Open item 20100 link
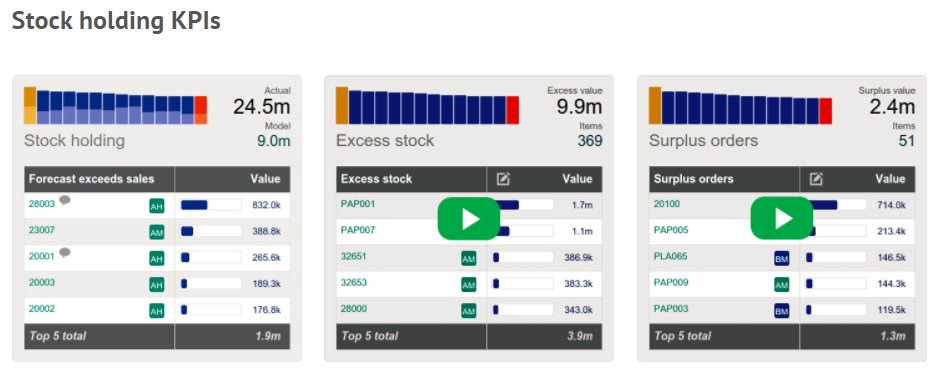The height and width of the screenshot is (377, 939). [667, 204]
